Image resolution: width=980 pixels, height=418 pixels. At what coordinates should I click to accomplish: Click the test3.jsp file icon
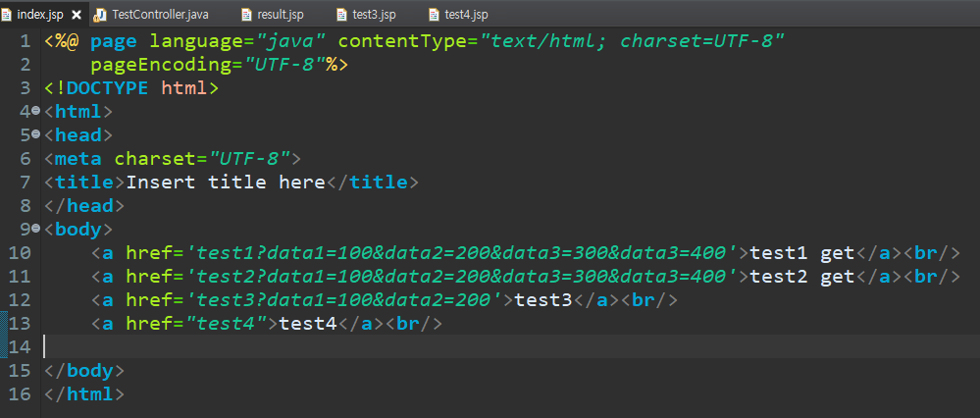tap(341, 15)
